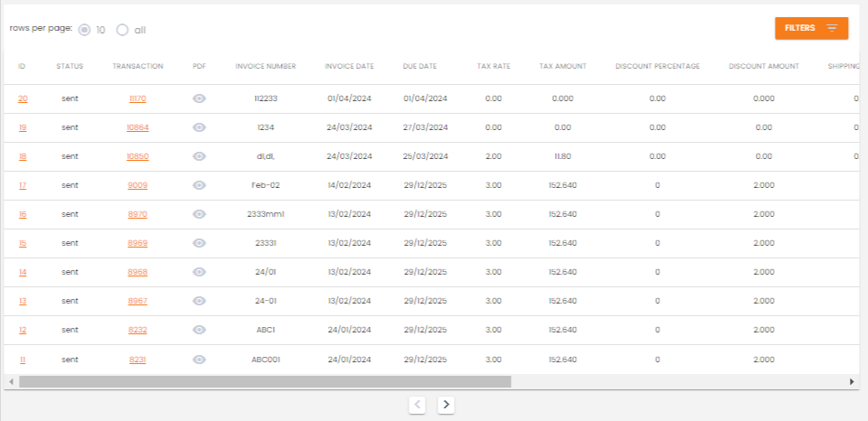The width and height of the screenshot is (868, 421).
Task: Preview PDF for invoice 24-01
Action: 199,301
